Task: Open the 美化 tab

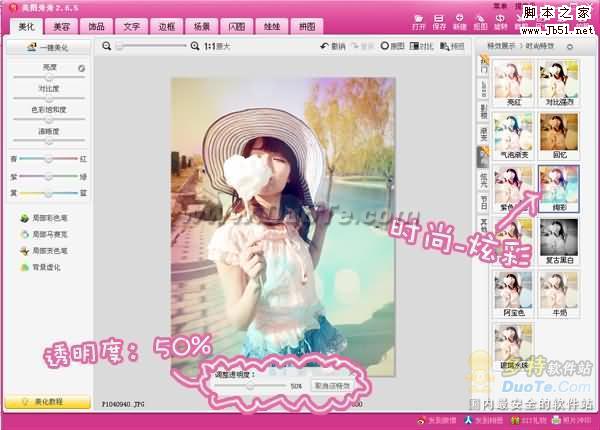Action: click(26, 26)
